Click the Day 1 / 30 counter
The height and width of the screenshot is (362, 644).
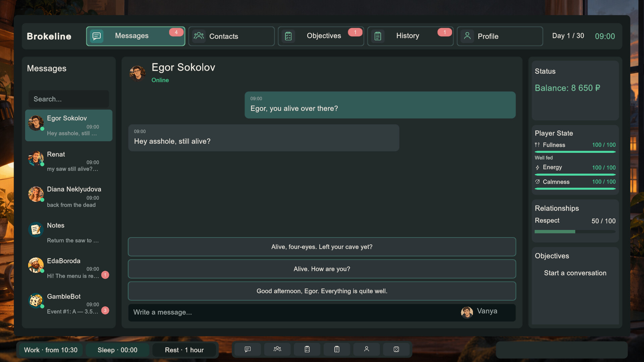pyautogui.click(x=568, y=36)
